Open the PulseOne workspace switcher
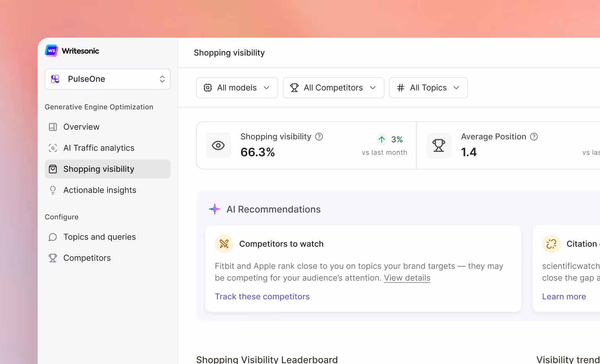The image size is (600, 364). coord(108,79)
